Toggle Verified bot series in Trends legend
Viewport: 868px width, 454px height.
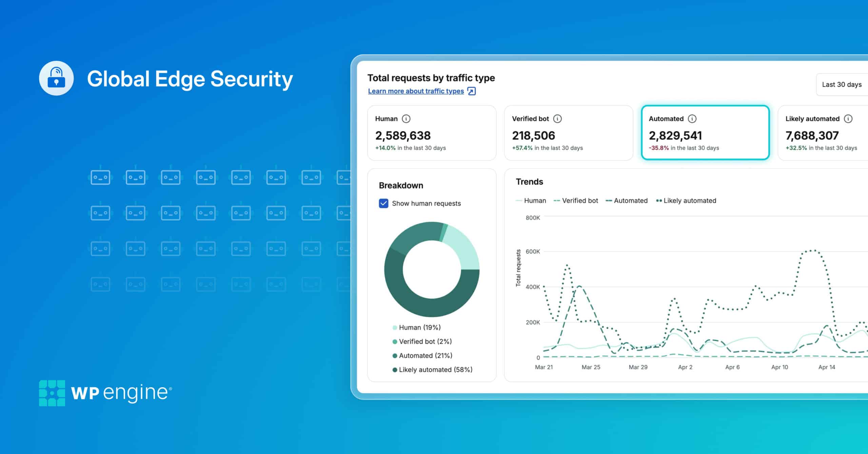click(576, 201)
